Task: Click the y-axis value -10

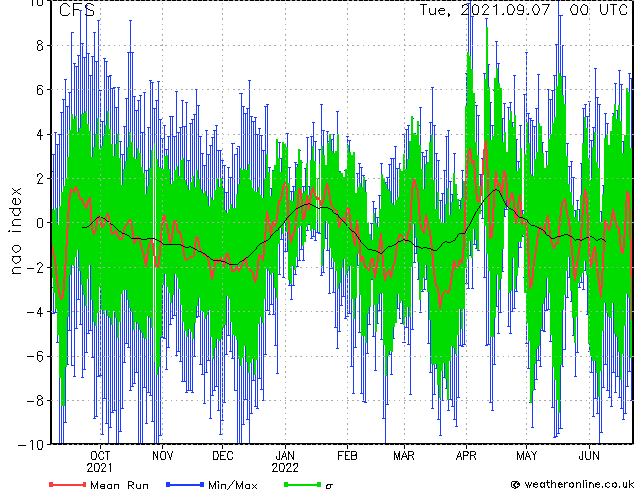Action: pyautogui.click(x=31, y=445)
